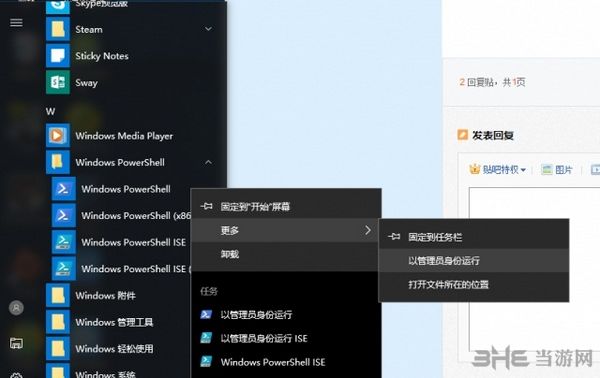Image resolution: width=600 pixels, height=378 pixels.
Task: Click the crown icon of 贴吧特权
Action: tap(474, 169)
